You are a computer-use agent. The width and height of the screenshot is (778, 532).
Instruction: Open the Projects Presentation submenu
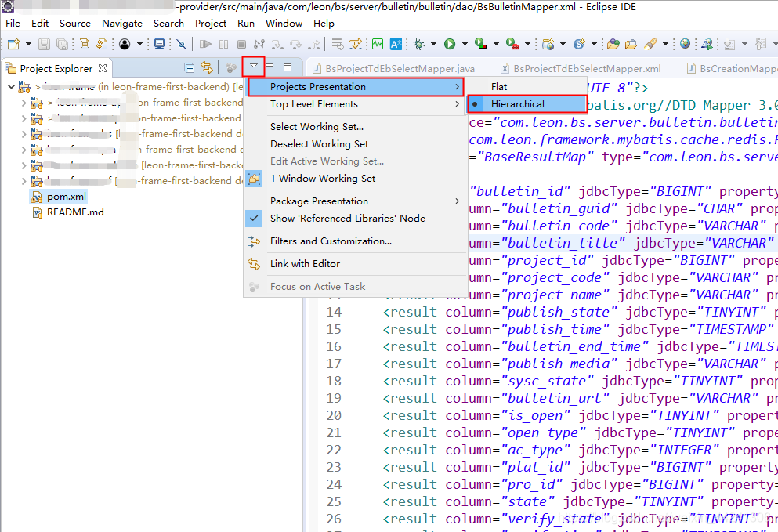tap(356, 87)
